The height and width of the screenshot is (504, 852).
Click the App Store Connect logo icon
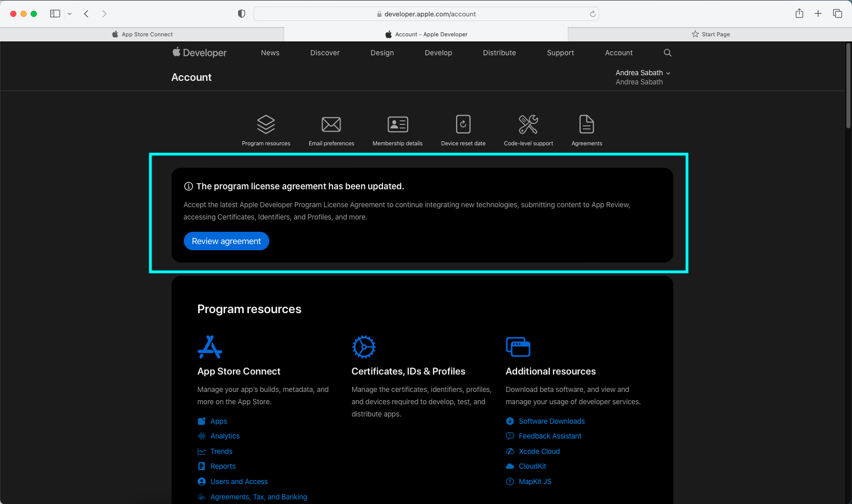click(210, 347)
